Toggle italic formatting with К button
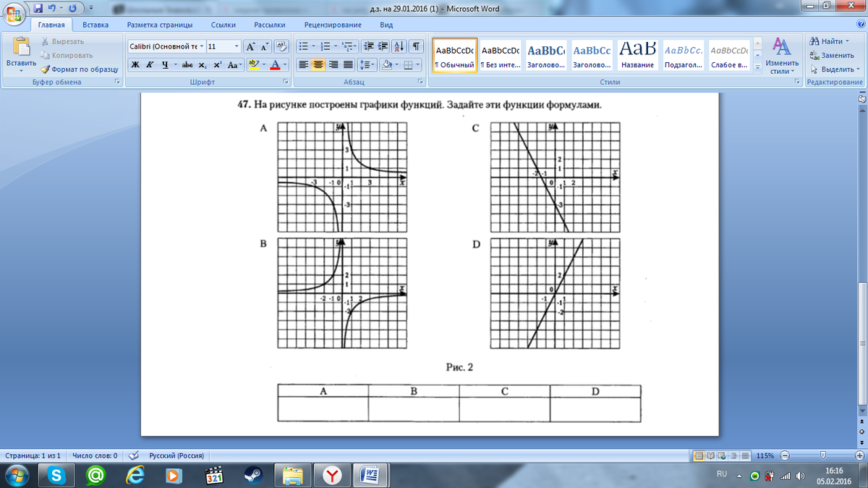This screenshot has height=488, width=868. tap(150, 64)
